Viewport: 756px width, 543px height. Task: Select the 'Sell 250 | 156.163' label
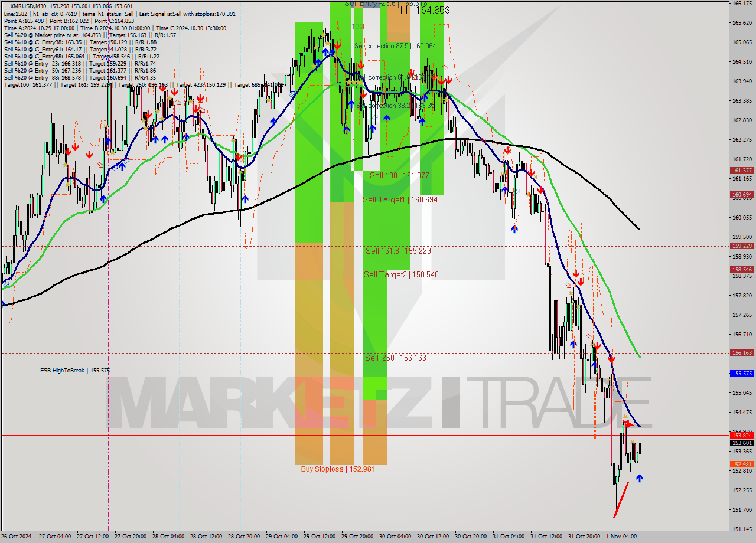[395, 358]
